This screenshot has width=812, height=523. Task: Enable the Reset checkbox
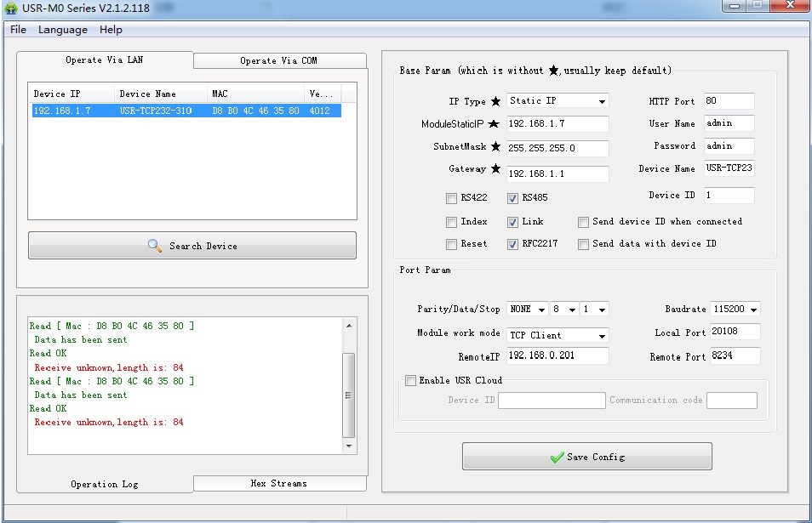tap(452, 244)
